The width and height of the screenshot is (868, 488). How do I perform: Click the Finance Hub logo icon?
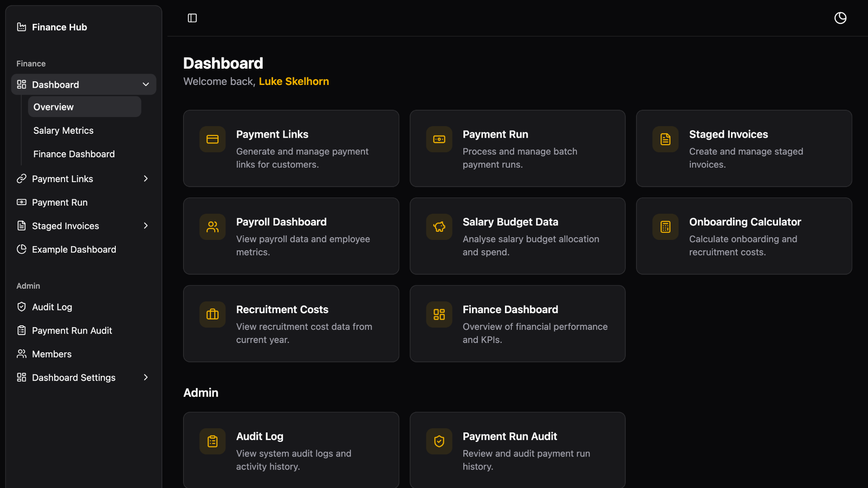(x=21, y=27)
